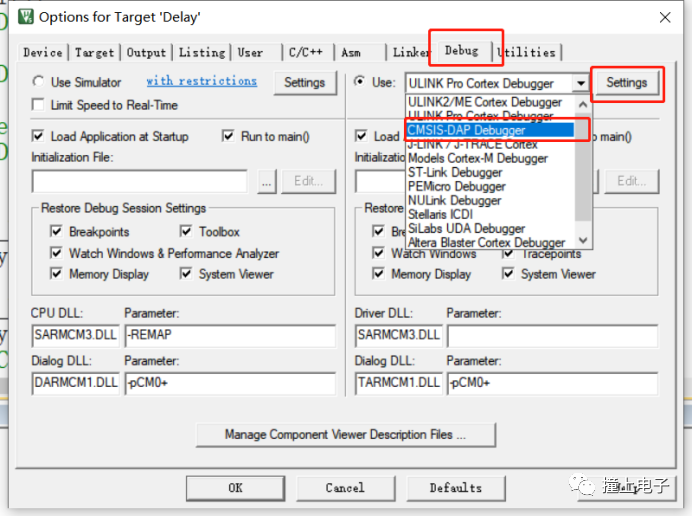Click simulator Dialog DLL DARMCM1.DLL field
This screenshot has width=692, height=516.
coord(75,382)
